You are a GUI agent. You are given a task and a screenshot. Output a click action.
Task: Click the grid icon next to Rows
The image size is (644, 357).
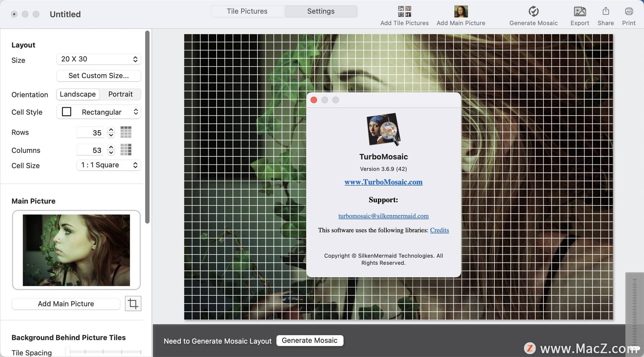point(126,132)
